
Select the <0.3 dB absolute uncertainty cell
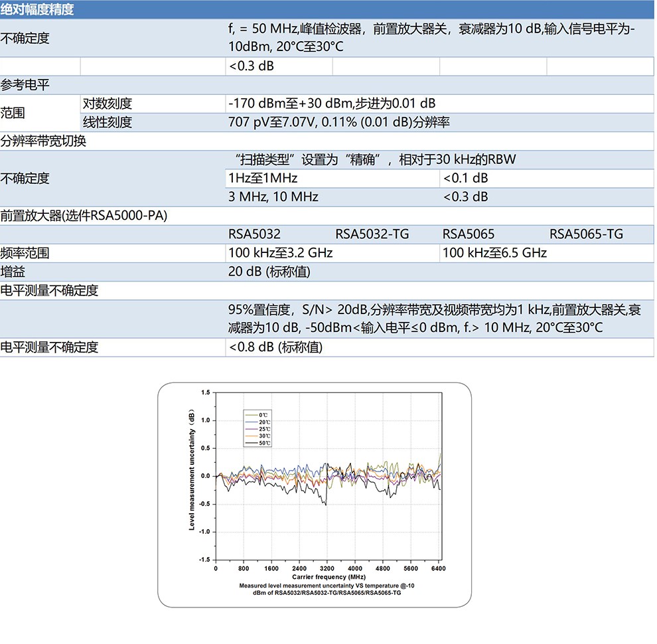pyautogui.click(x=252, y=66)
